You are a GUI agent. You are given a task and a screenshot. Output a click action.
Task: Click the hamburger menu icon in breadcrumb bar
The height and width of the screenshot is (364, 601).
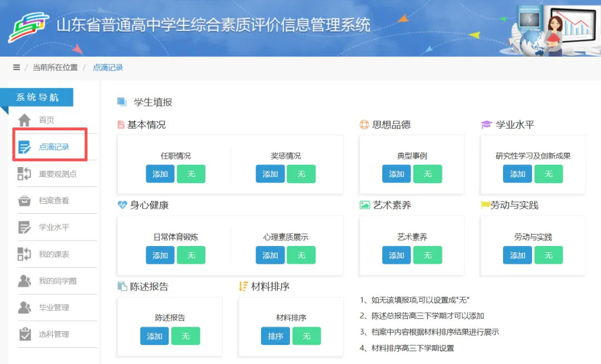click(17, 67)
